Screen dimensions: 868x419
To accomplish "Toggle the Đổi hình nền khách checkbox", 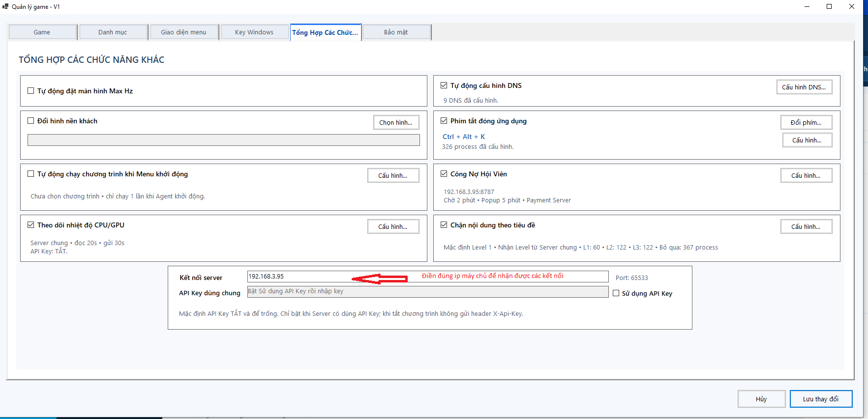I will pos(31,121).
